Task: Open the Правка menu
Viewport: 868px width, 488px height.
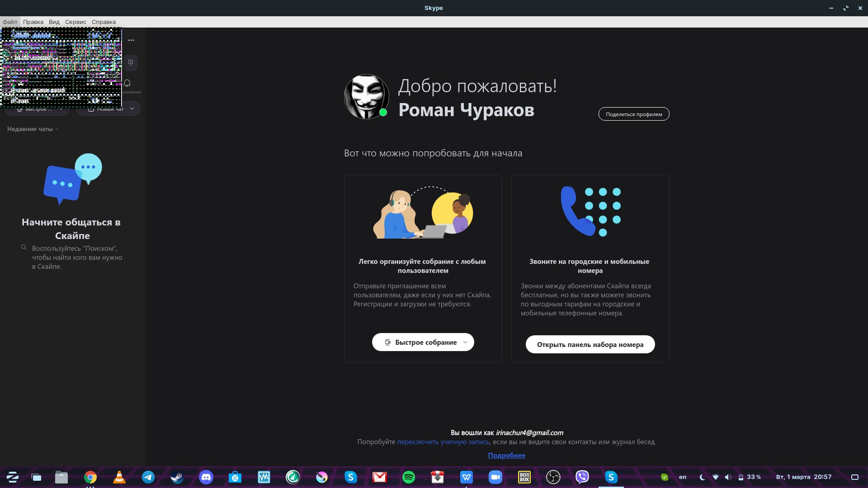Action: coord(33,22)
